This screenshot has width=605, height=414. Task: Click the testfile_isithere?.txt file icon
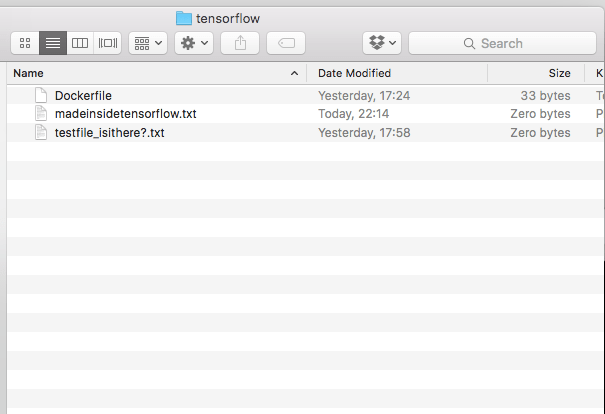(x=41, y=133)
